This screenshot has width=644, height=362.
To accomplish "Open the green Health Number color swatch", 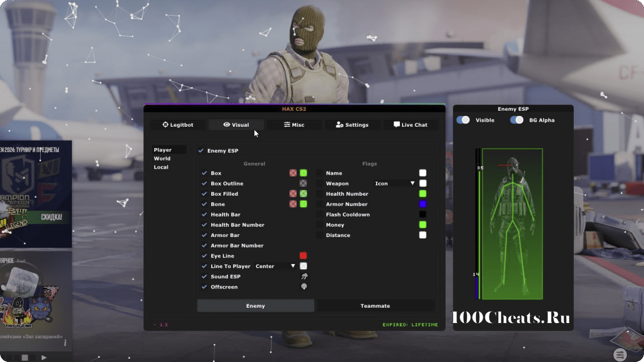I will (423, 193).
